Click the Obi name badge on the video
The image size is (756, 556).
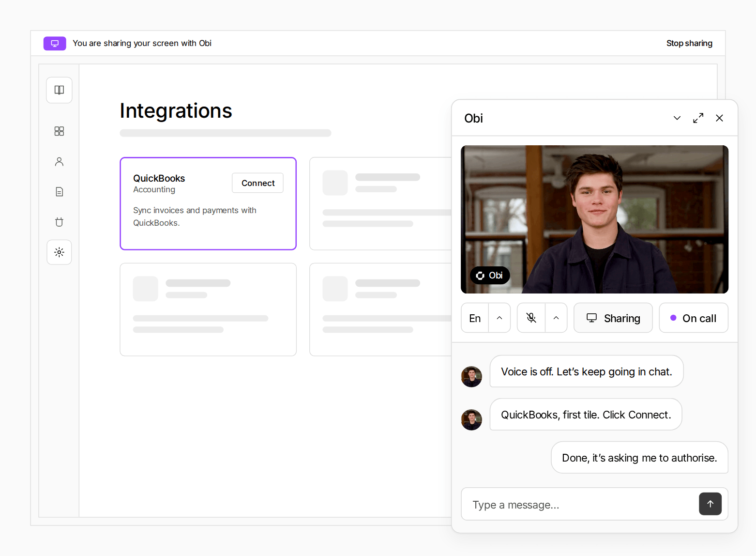490,276
